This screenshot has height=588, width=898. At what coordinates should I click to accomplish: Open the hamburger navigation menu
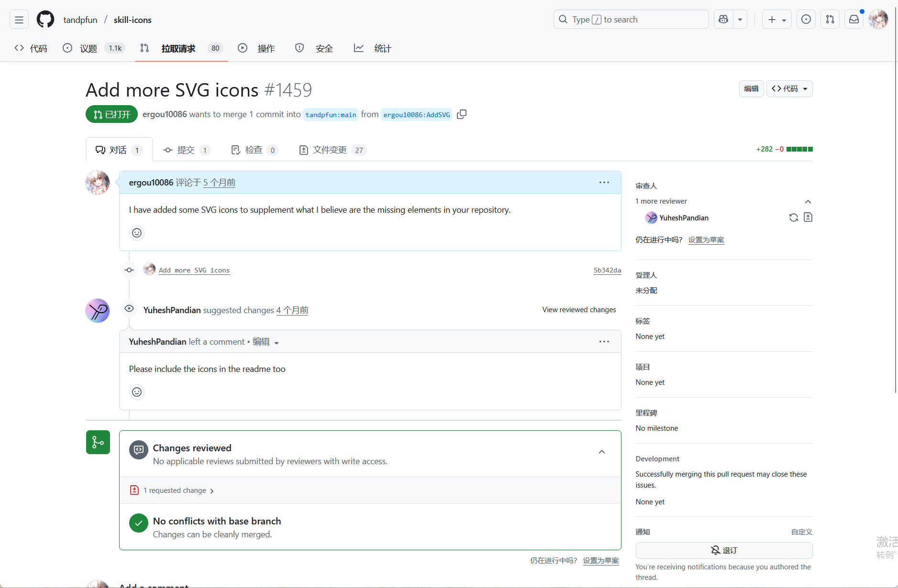[19, 20]
